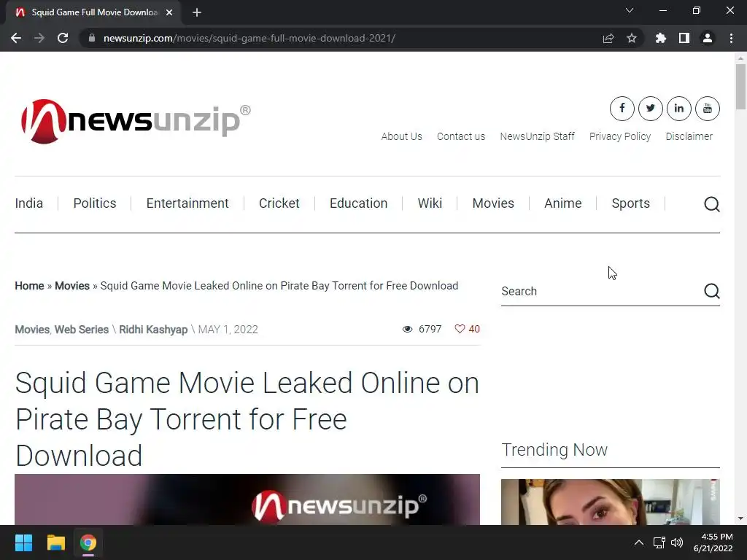Screen dimensions: 747x560
Task: Click the article featured image banner
Action: (247, 499)
